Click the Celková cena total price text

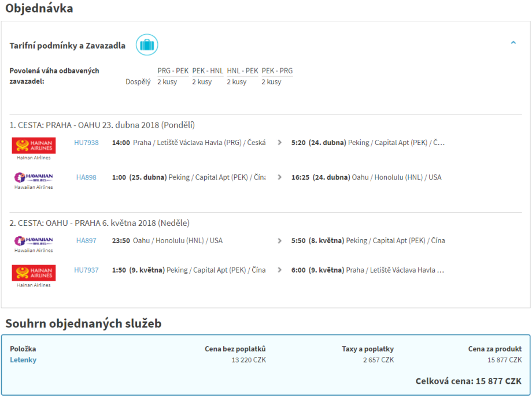pyautogui.click(x=468, y=381)
